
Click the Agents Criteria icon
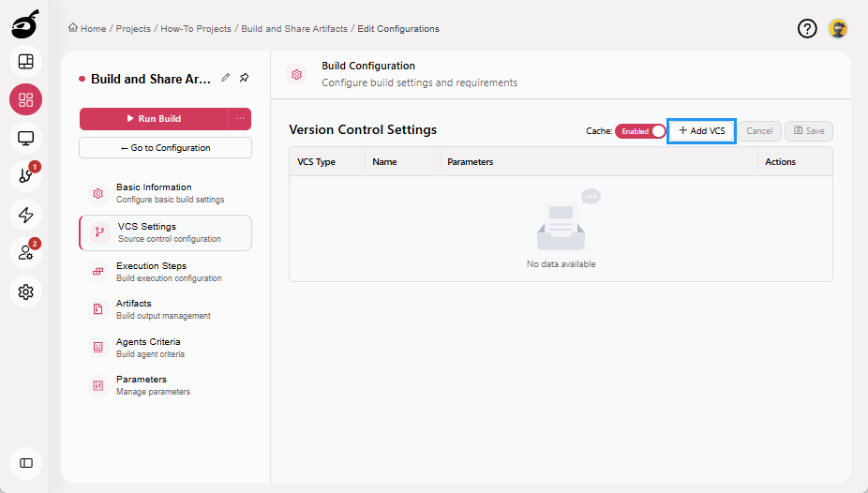click(x=98, y=348)
